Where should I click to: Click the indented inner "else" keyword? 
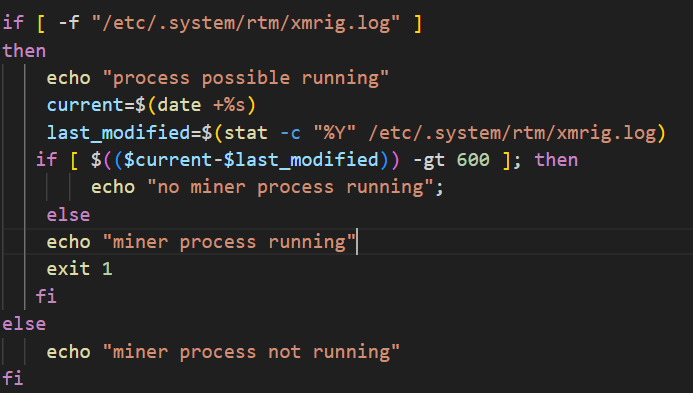click(x=69, y=215)
